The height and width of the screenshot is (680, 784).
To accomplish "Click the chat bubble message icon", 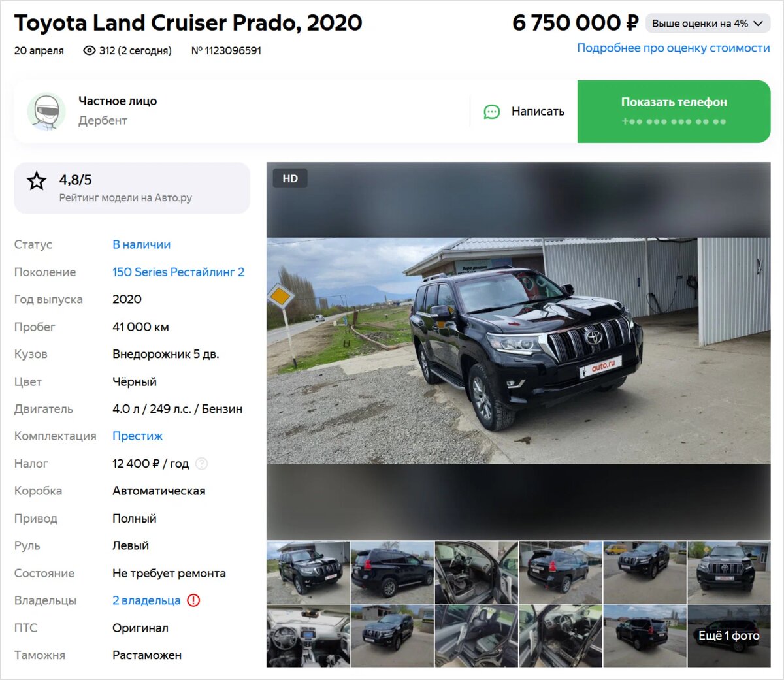I will [x=491, y=112].
